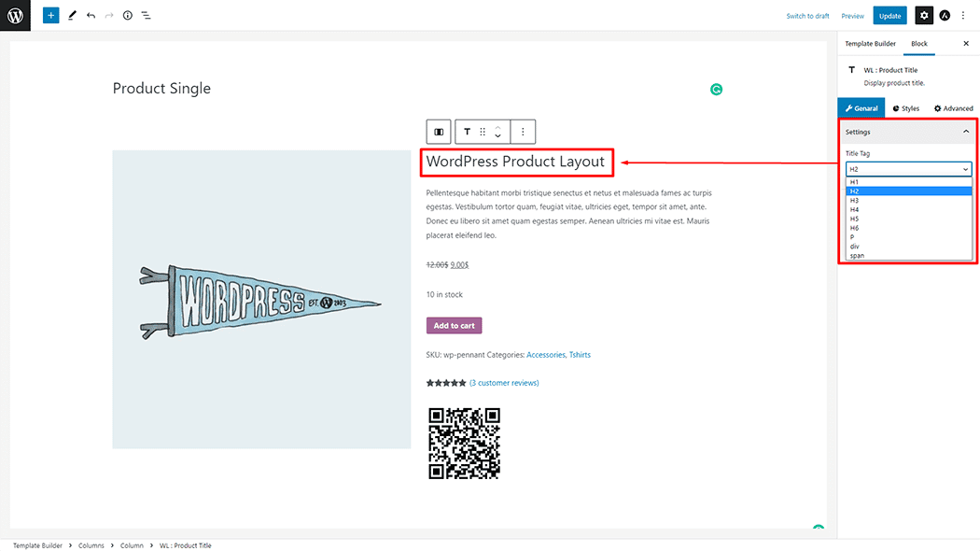This screenshot has width=980, height=551.
Task: Click the WordPress logo icon
Action: (x=15, y=15)
